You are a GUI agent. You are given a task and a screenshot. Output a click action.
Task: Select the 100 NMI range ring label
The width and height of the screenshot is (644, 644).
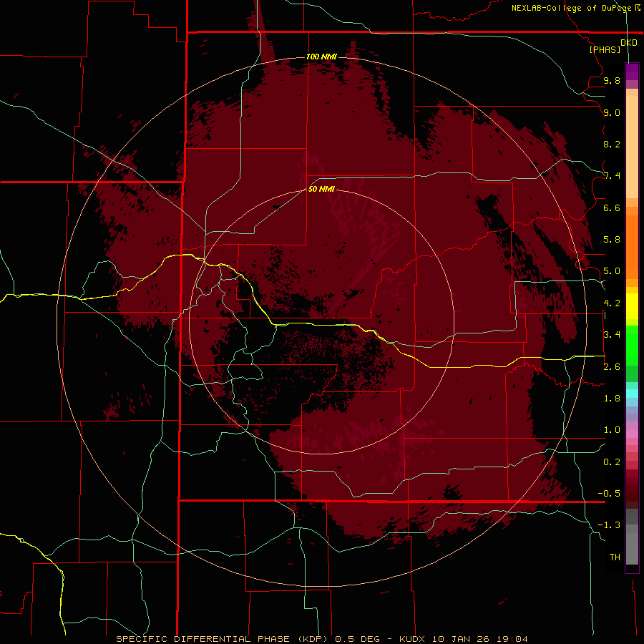tap(321, 57)
